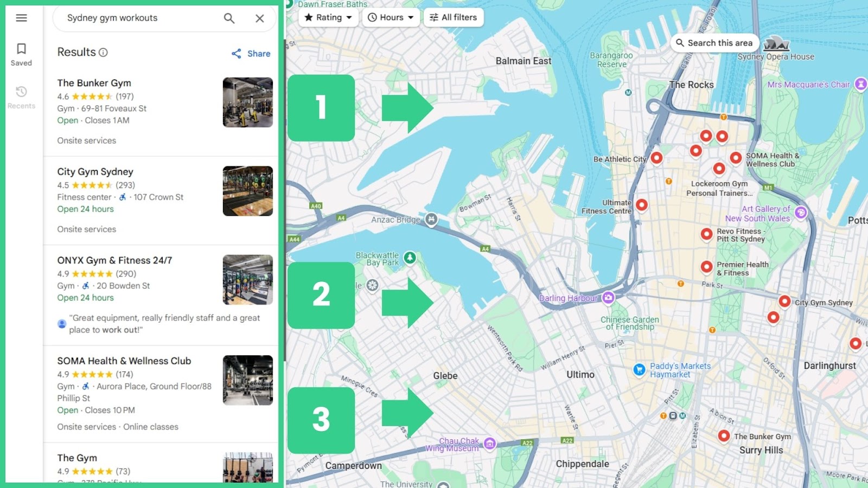Click The Rocks suburb label
This screenshot has width=868, height=488.
[x=692, y=85]
